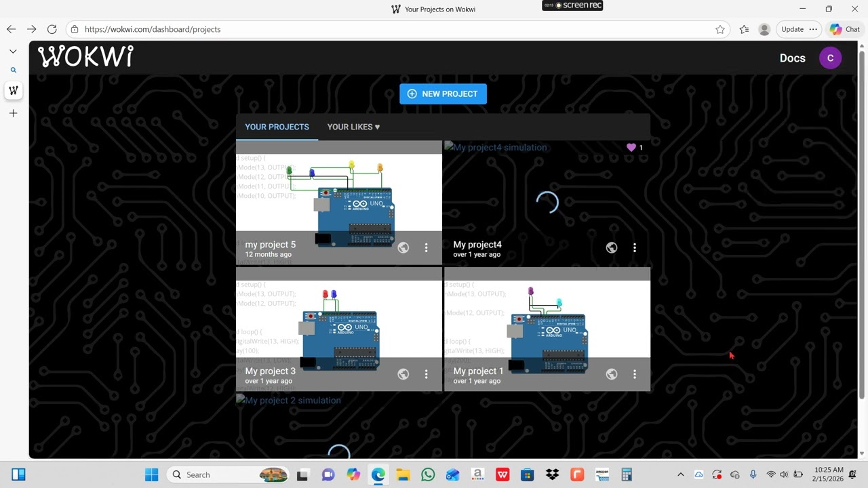This screenshot has height=488, width=868.
Task: Open the My project 3 thumbnail
Action: coord(339,329)
